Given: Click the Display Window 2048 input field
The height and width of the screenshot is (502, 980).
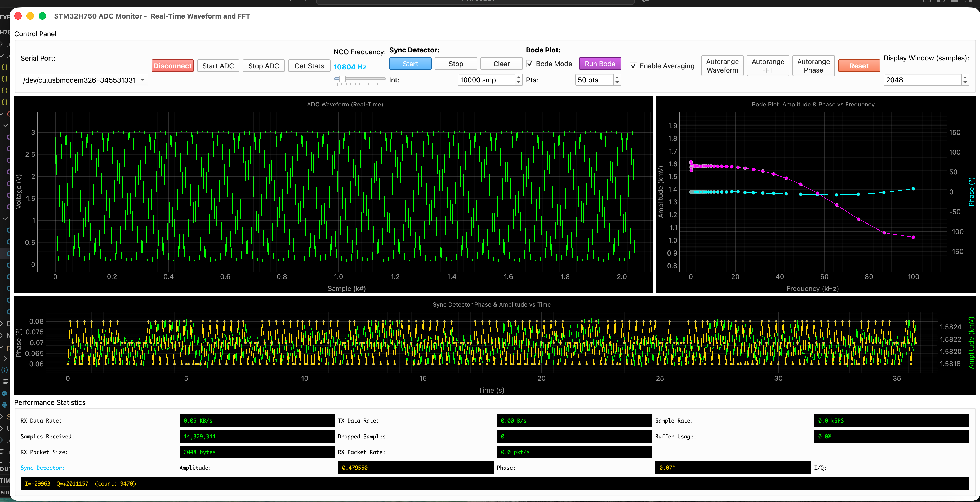Looking at the screenshot, I should 921,80.
